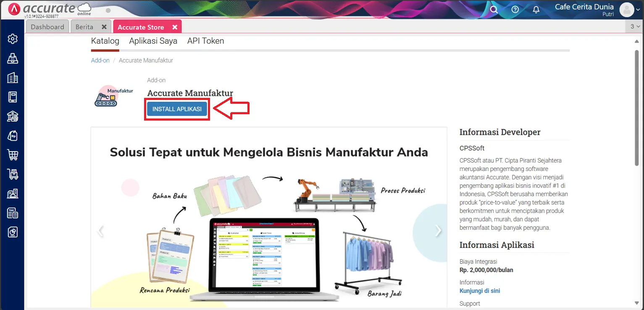The height and width of the screenshot is (310, 644).
Task: Open the reports pie chart icon
Action: [x=13, y=232]
